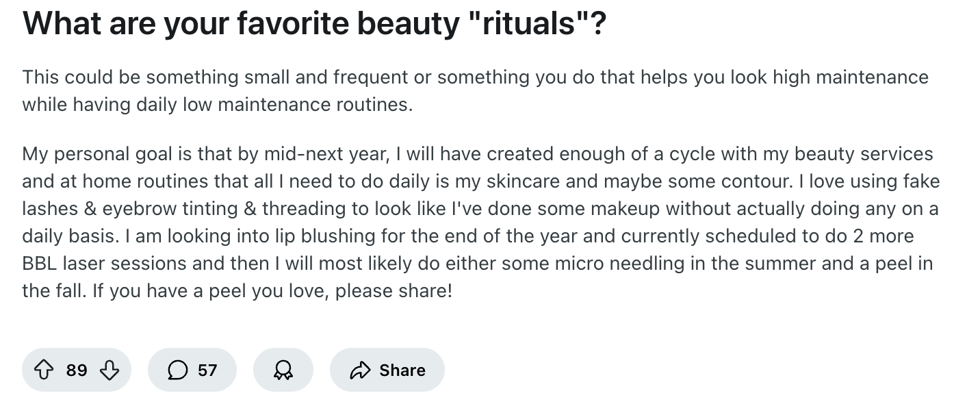Image resolution: width=980 pixels, height=404 pixels.
Task: Click the 57 comments count
Action: pos(207,370)
